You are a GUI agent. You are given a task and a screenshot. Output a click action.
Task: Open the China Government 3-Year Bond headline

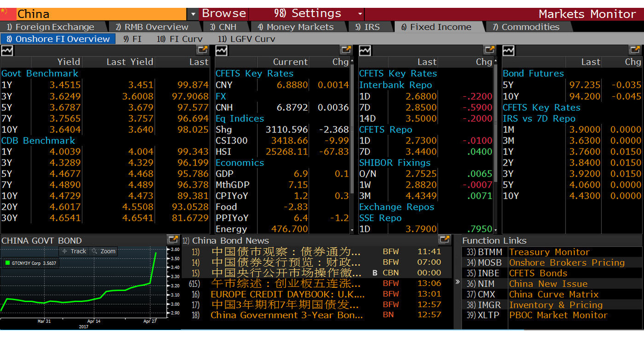tap(286, 315)
